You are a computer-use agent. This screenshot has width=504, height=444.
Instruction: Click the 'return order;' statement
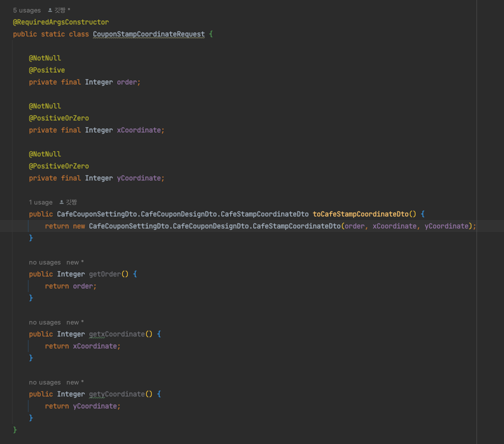pos(71,286)
